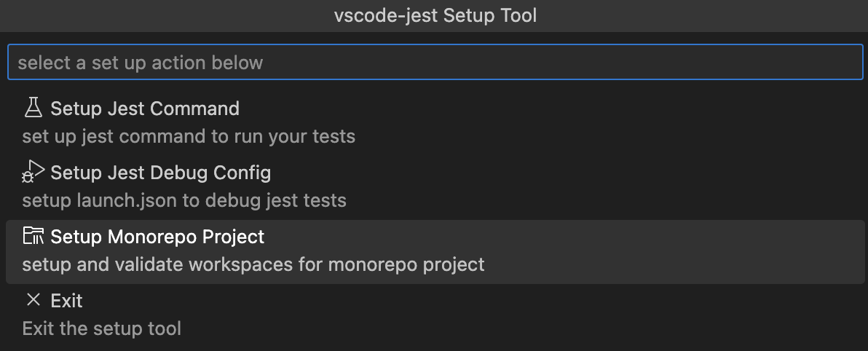The height and width of the screenshot is (351, 868).
Task: Click the project folder icon beside Setup Monorepo Project
Action: pyautogui.click(x=33, y=236)
